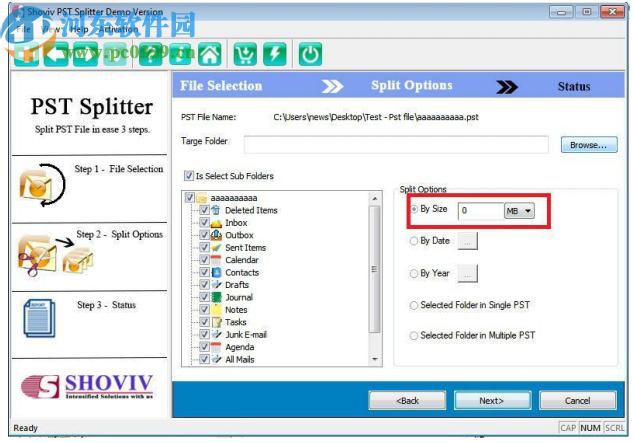Click the Shoviv logo
Viewport: 633px width, 443px height.
[87, 387]
